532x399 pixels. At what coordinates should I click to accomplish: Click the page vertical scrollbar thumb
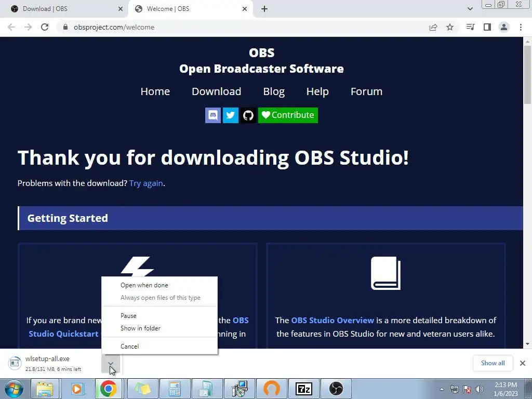(527, 75)
